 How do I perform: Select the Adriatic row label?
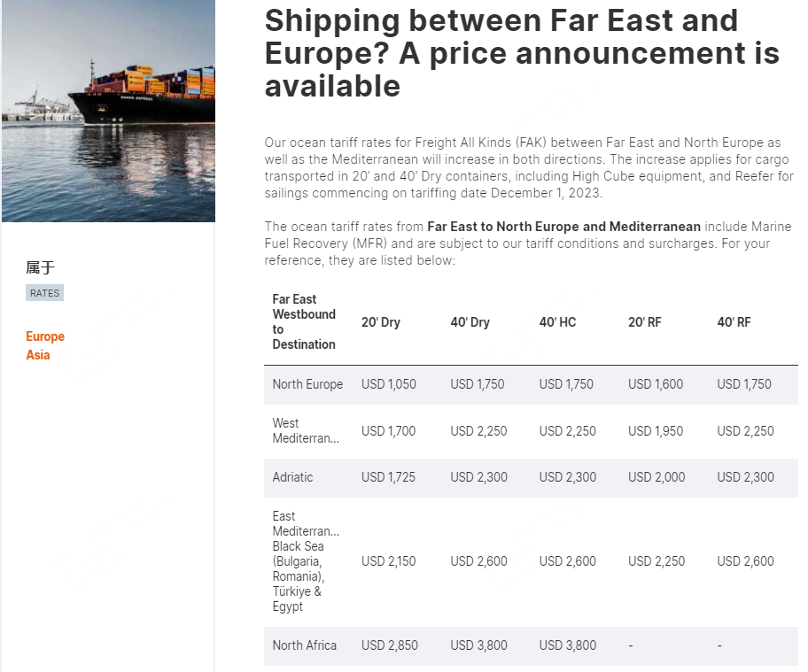[x=292, y=477]
